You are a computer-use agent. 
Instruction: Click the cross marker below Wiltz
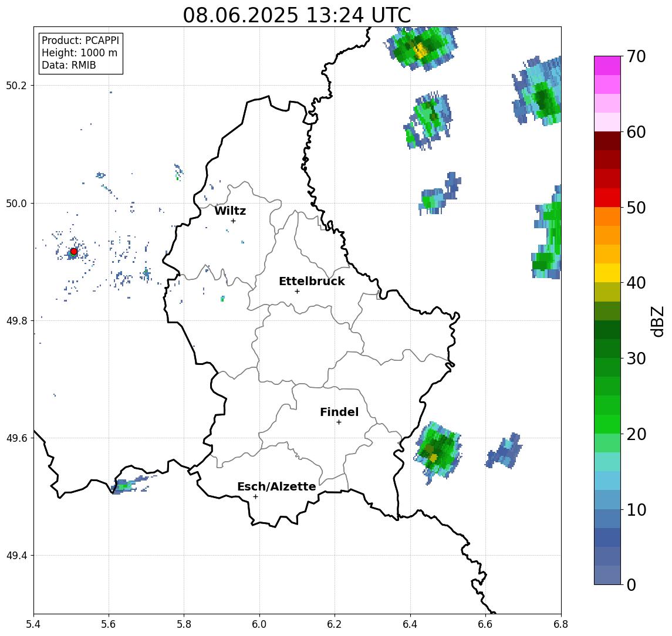point(233,221)
